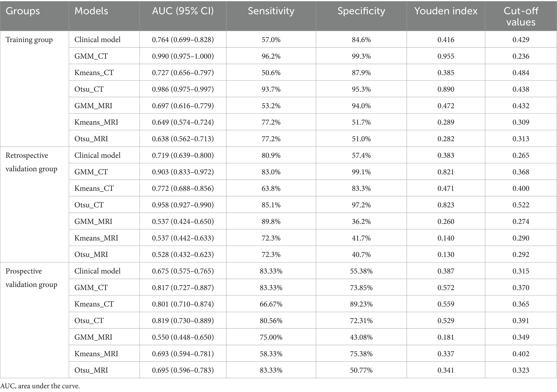This screenshot has height=392, width=557.
Task: Select the Youden index header
Action: [x=446, y=11]
